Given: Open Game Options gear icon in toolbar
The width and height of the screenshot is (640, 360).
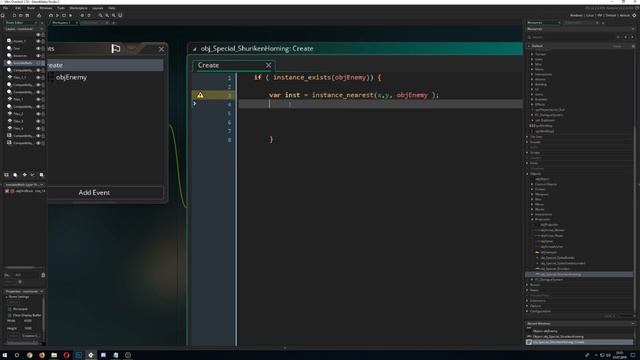Looking at the screenshot, I should pyautogui.click(x=82, y=16).
